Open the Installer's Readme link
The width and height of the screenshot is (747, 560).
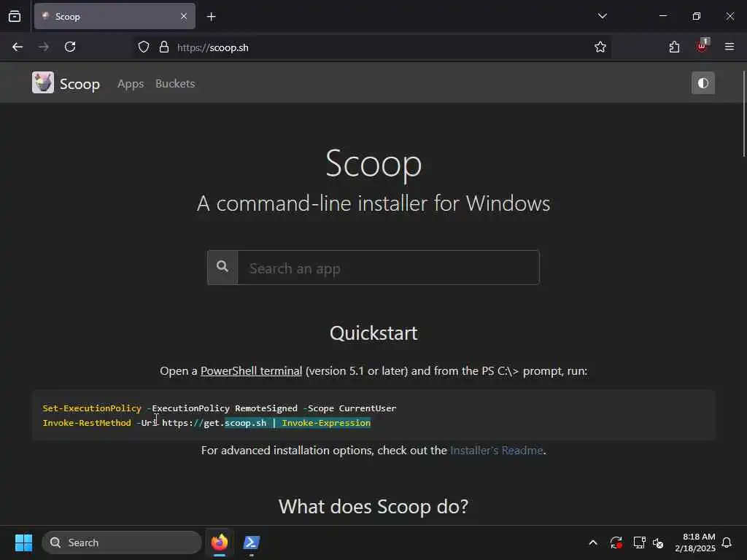pyautogui.click(x=496, y=451)
